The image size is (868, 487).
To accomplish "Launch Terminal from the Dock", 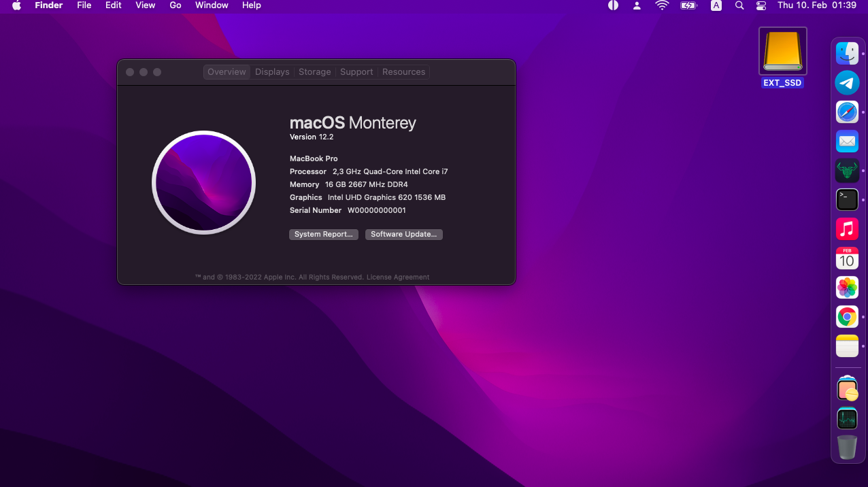I will click(847, 199).
